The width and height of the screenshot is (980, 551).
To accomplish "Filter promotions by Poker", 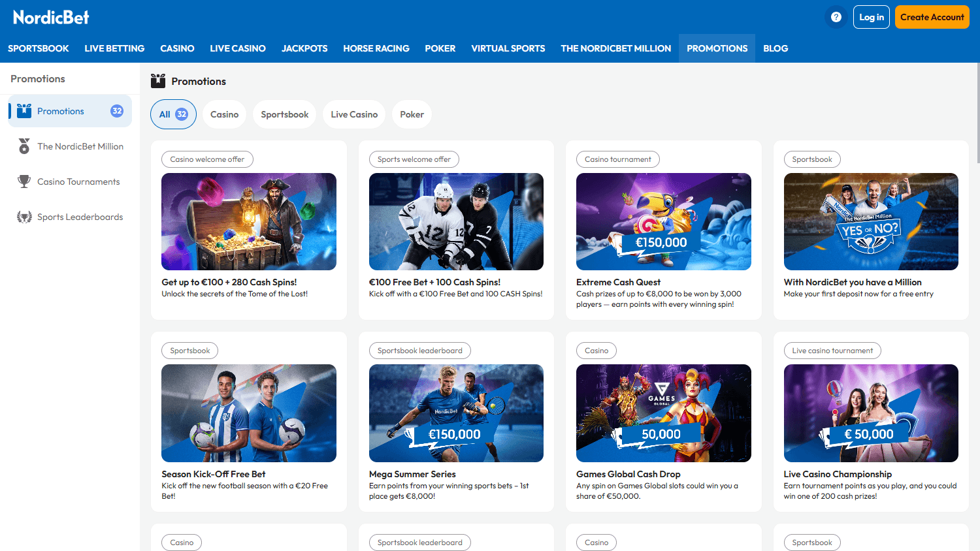I will pos(412,114).
